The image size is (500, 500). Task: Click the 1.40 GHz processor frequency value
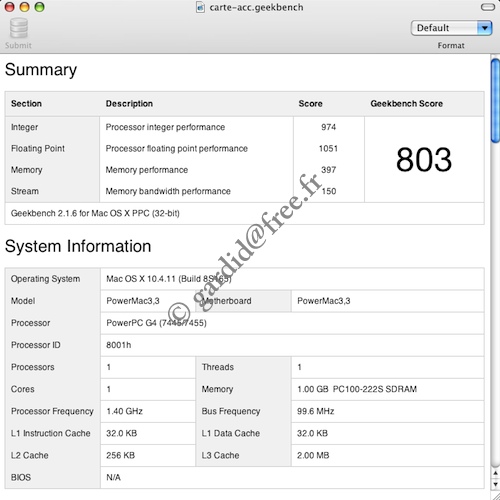point(125,411)
